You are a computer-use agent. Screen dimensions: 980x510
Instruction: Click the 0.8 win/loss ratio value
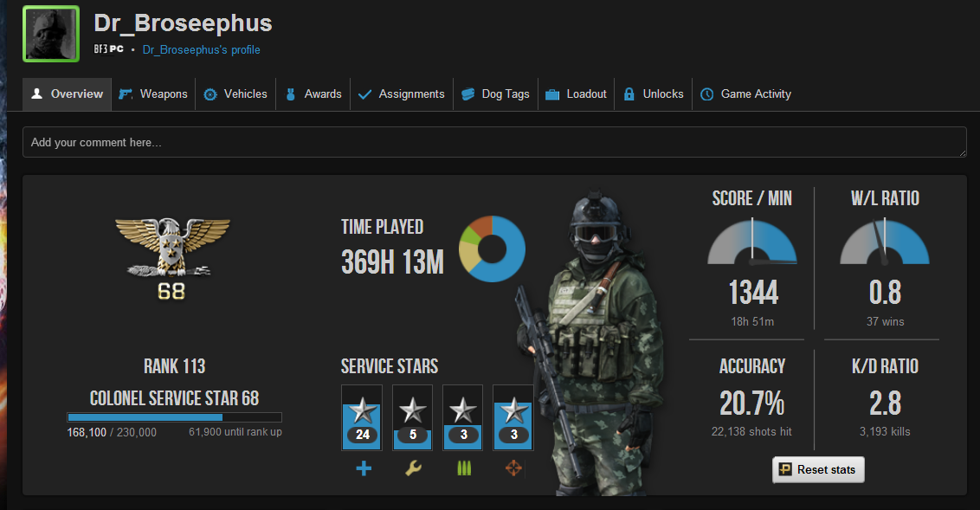[885, 293]
